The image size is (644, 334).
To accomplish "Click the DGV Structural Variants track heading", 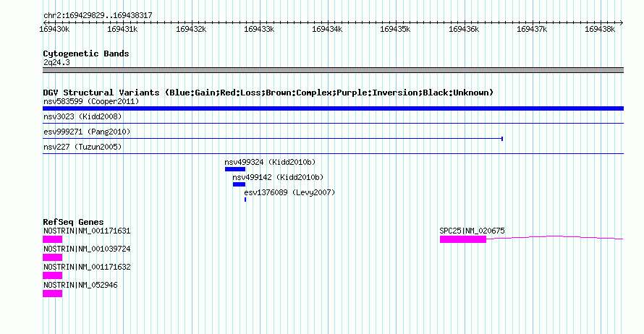I will pyautogui.click(x=268, y=93).
